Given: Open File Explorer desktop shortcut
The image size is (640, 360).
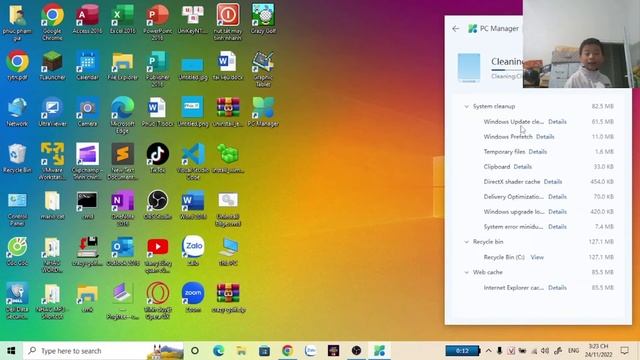Looking at the screenshot, I should [x=122, y=65].
